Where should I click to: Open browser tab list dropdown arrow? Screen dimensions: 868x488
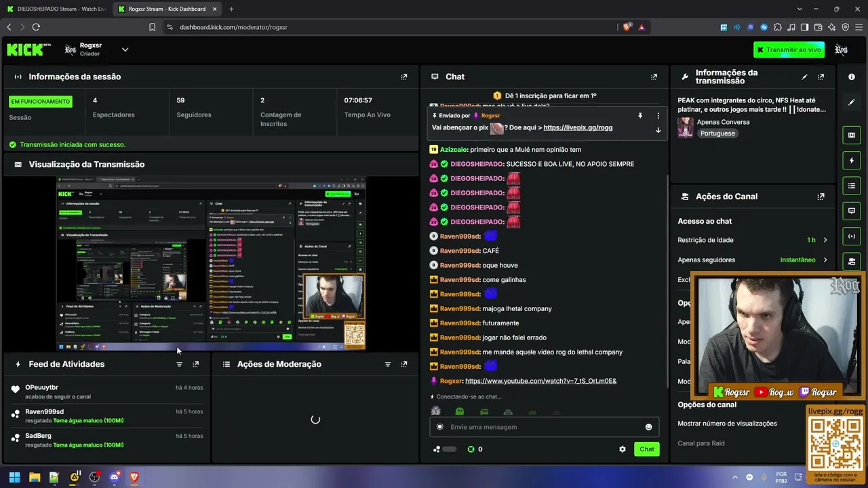[x=800, y=9]
